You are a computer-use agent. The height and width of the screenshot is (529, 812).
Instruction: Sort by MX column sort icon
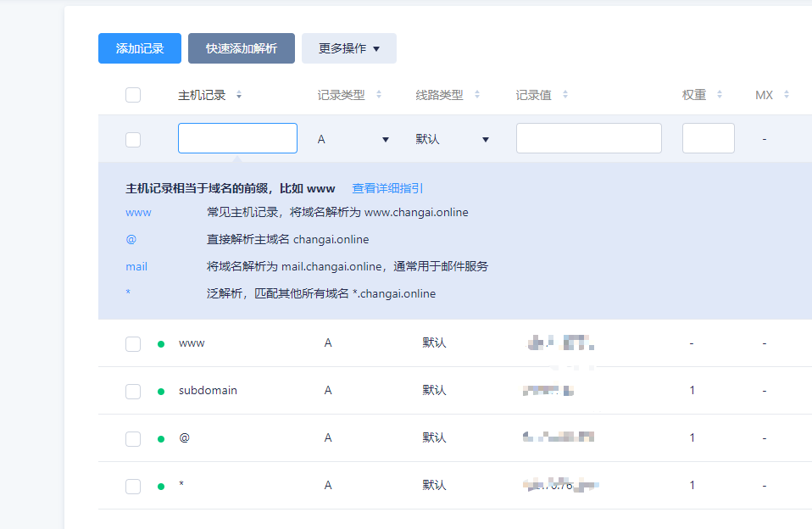point(787,95)
